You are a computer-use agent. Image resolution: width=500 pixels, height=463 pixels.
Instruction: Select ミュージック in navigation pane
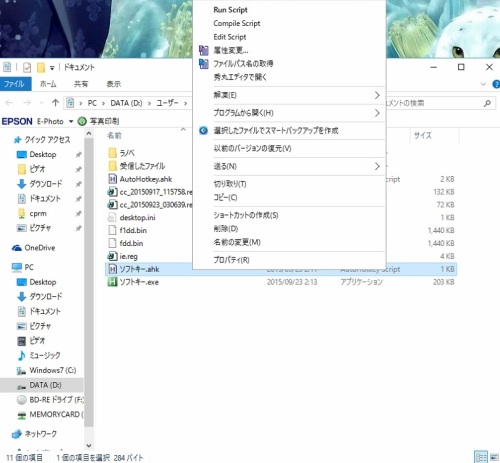39,356
